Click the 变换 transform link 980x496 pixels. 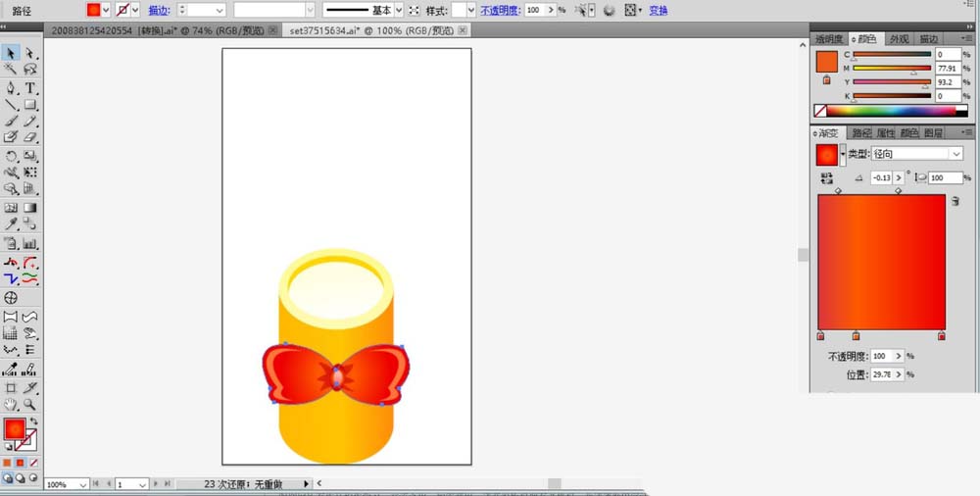point(659,10)
